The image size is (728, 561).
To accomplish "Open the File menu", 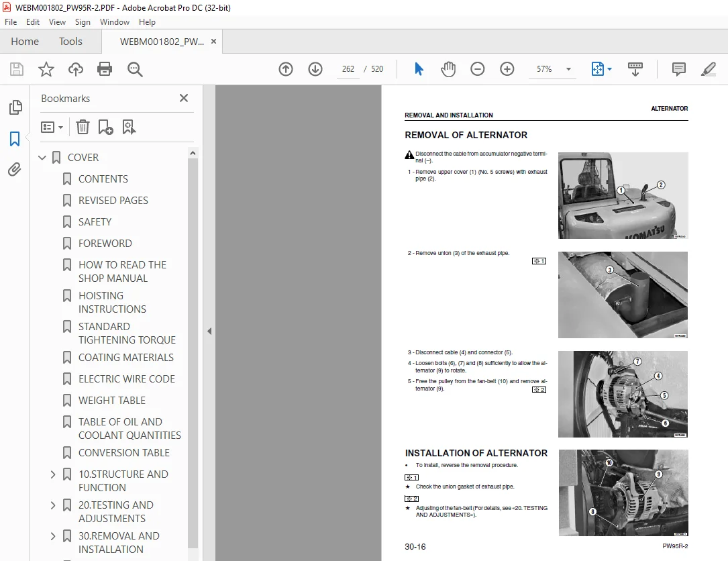I will tap(11, 22).
